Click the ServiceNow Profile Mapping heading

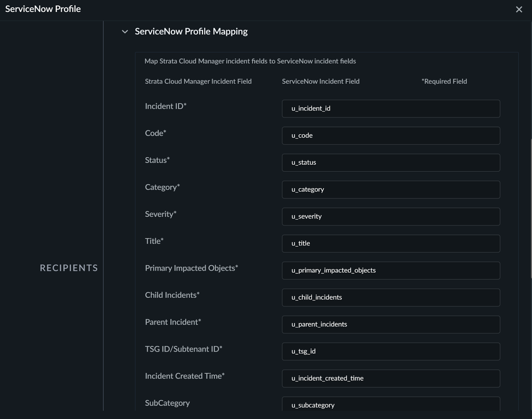click(191, 32)
